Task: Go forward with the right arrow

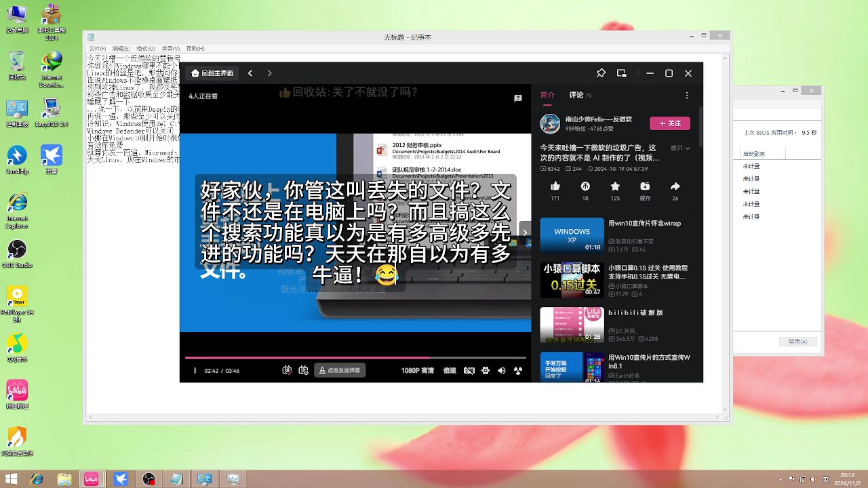Action: click(x=269, y=73)
